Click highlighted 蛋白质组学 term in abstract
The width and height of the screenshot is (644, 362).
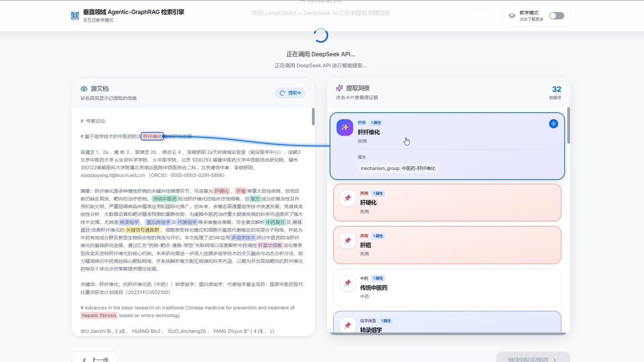pos(157,222)
